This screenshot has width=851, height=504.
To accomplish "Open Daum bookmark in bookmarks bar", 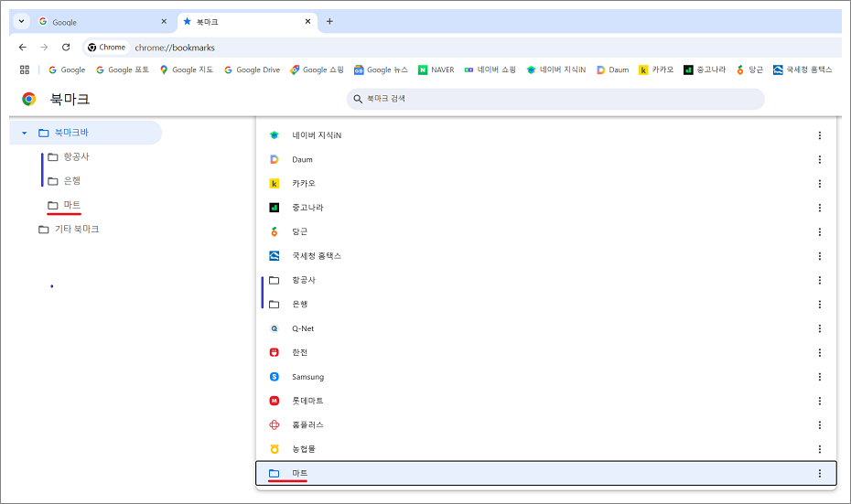I will point(613,70).
